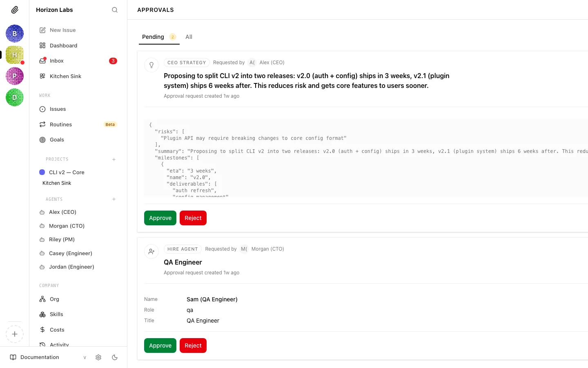Open the Dashboard page
This screenshot has height=368, width=588.
click(x=78, y=45)
